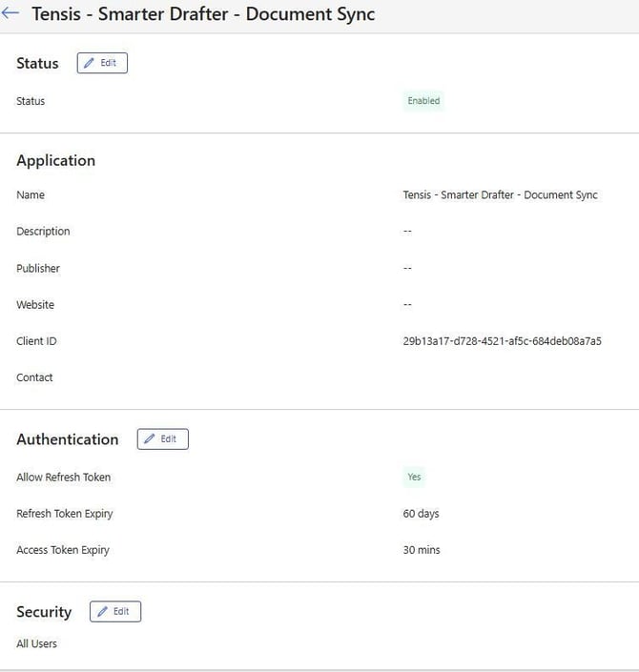639x672 pixels.
Task: Click the Contact field label
Action: tap(34, 377)
